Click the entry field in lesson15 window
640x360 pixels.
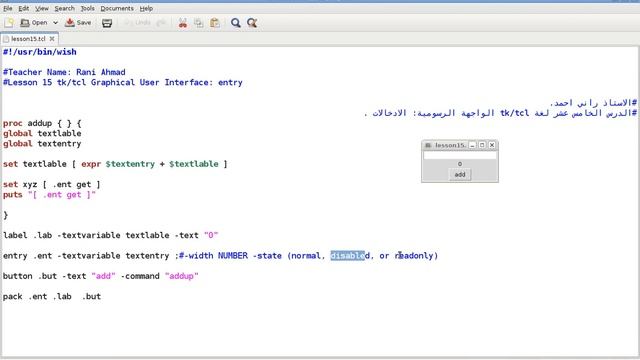click(460, 155)
